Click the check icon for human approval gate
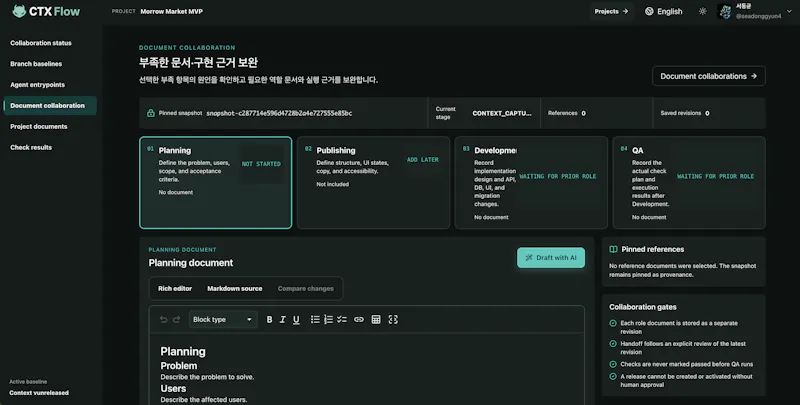This screenshot has height=405, width=800. coord(613,376)
